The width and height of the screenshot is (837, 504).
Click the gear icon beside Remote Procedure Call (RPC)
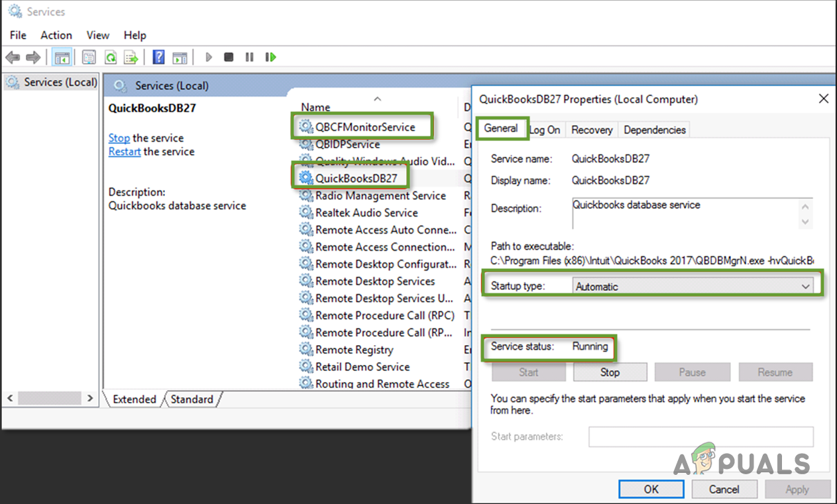tap(306, 315)
